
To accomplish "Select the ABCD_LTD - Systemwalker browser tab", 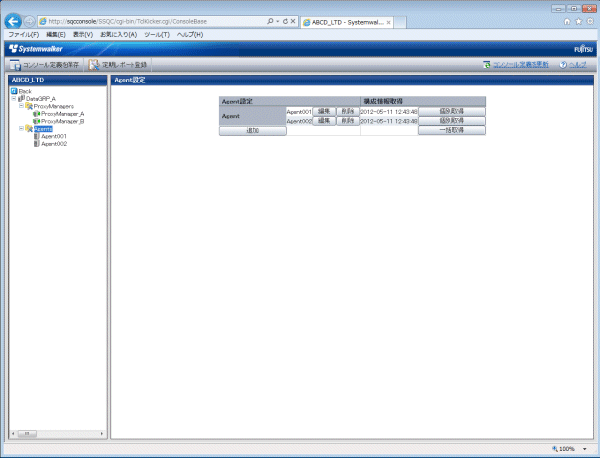I will [x=346, y=23].
